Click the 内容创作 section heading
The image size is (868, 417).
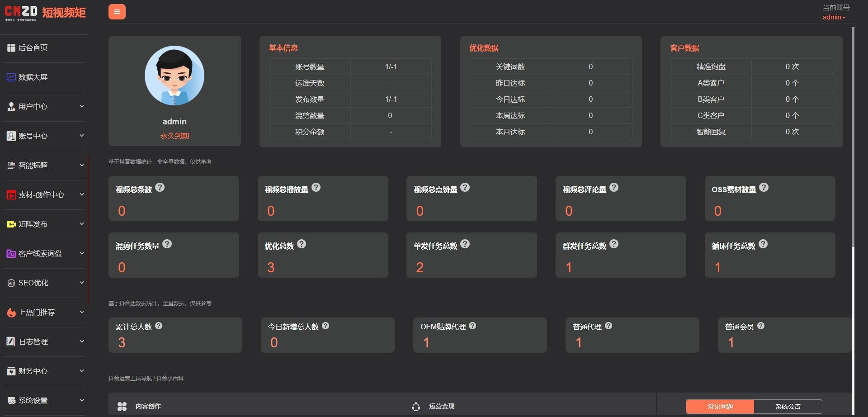coord(148,407)
